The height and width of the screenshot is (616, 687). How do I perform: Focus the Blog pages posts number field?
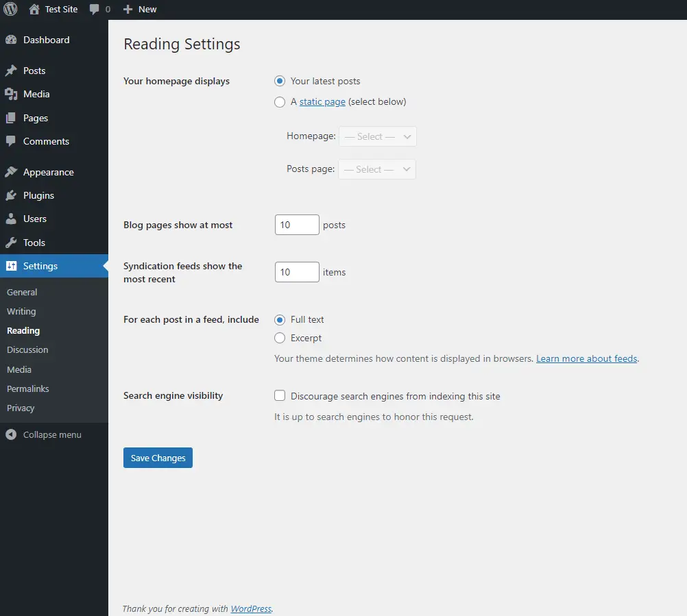click(297, 225)
